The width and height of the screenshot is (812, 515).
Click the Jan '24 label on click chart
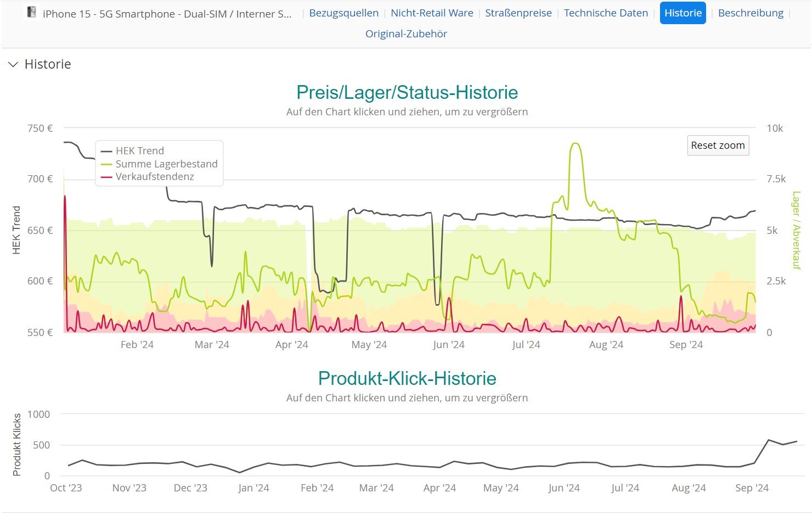tap(253, 488)
